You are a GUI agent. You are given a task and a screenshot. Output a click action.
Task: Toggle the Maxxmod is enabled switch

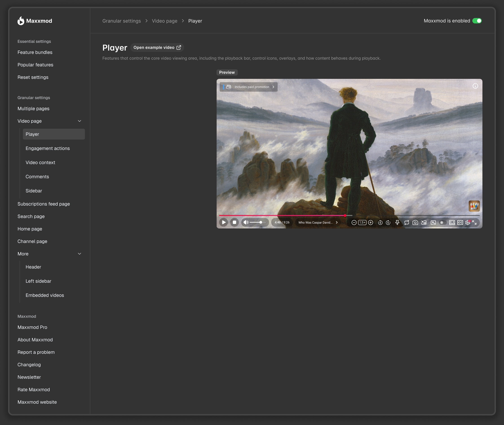click(x=477, y=21)
